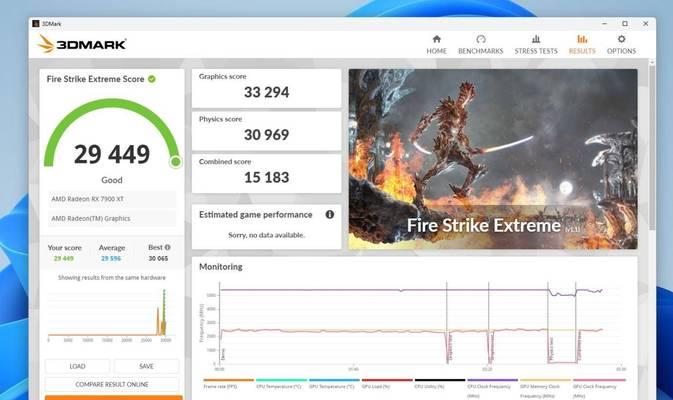673x400 pixels.
Task: Click the 3DMark title bar app icon
Action: [x=36, y=24]
